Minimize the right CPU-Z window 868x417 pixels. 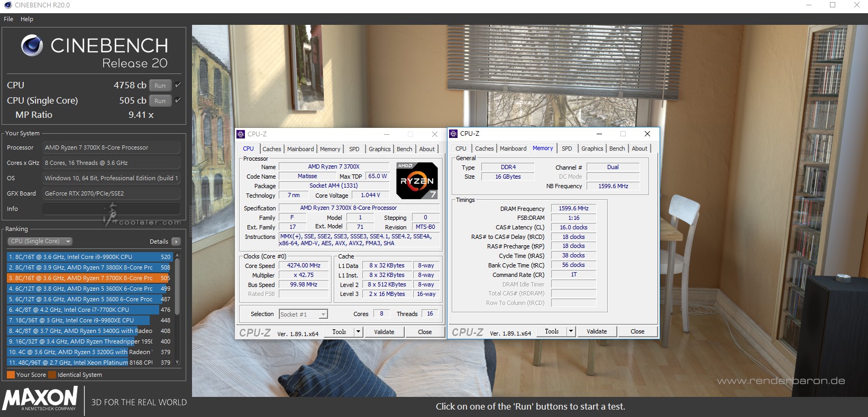(599, 134)
